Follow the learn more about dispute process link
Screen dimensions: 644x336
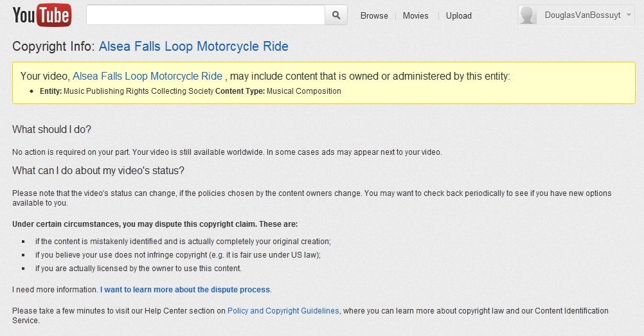(185, 290)
